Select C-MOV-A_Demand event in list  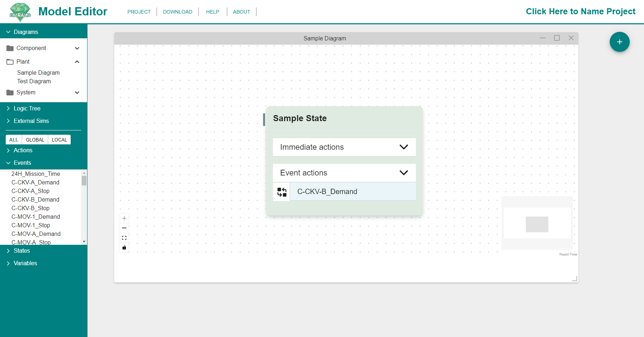(x=36, y=234)
